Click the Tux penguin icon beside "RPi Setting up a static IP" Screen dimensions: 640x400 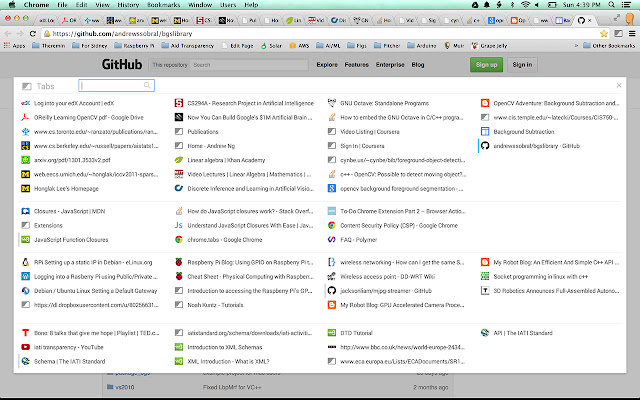click(x=25, y=262)
